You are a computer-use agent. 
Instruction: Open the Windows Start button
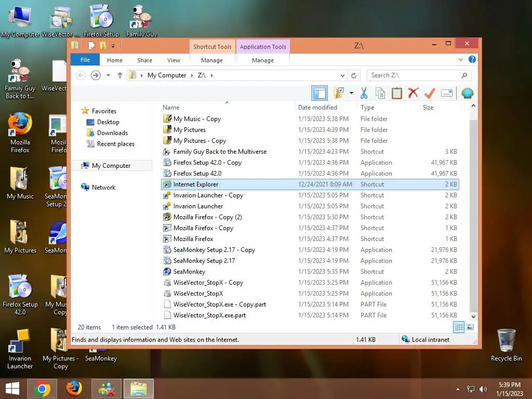coord(12,389)
